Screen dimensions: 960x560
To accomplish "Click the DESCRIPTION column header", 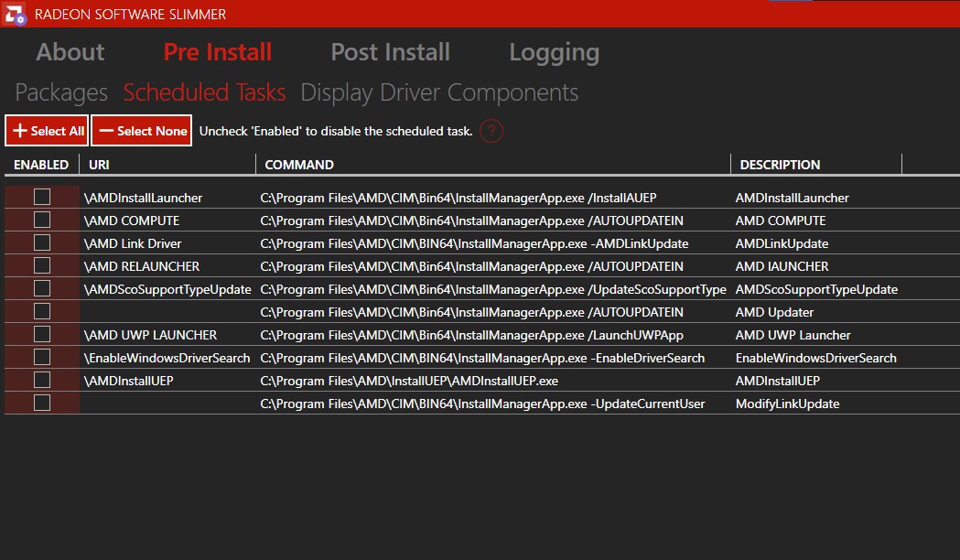I will [780, 165].
